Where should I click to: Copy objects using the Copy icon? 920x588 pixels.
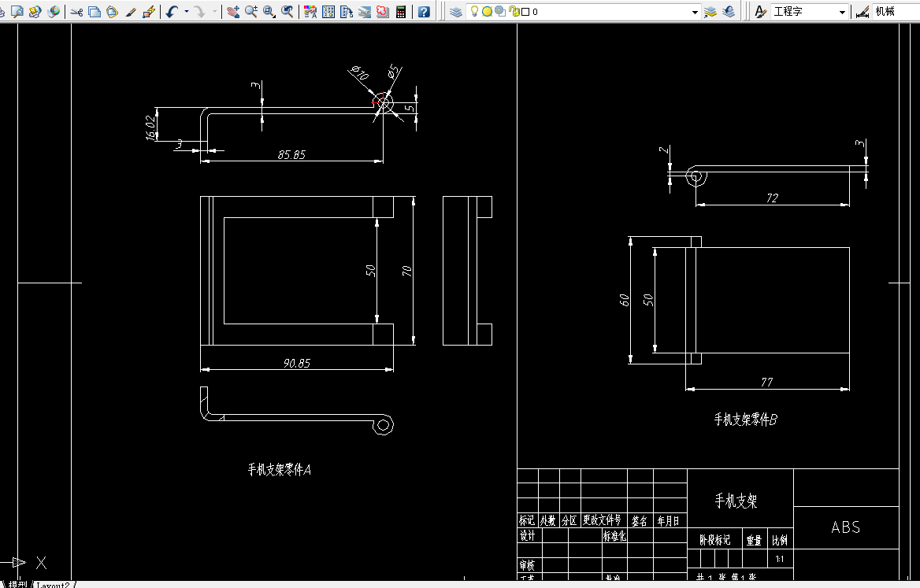95,11
